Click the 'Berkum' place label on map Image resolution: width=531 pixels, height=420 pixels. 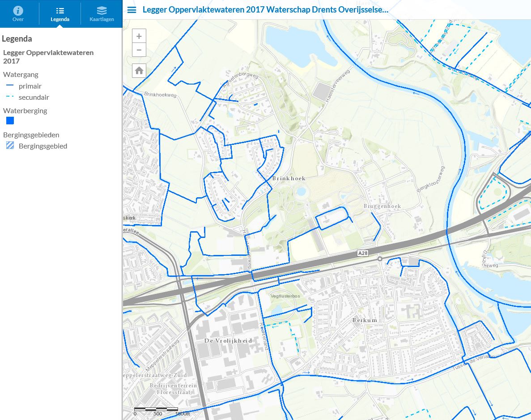pyautogui.click(x=365, y=320)
